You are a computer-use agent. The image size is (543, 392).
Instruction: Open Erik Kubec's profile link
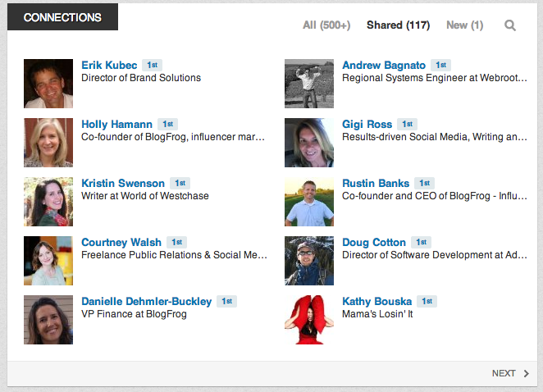pos(109,65)
